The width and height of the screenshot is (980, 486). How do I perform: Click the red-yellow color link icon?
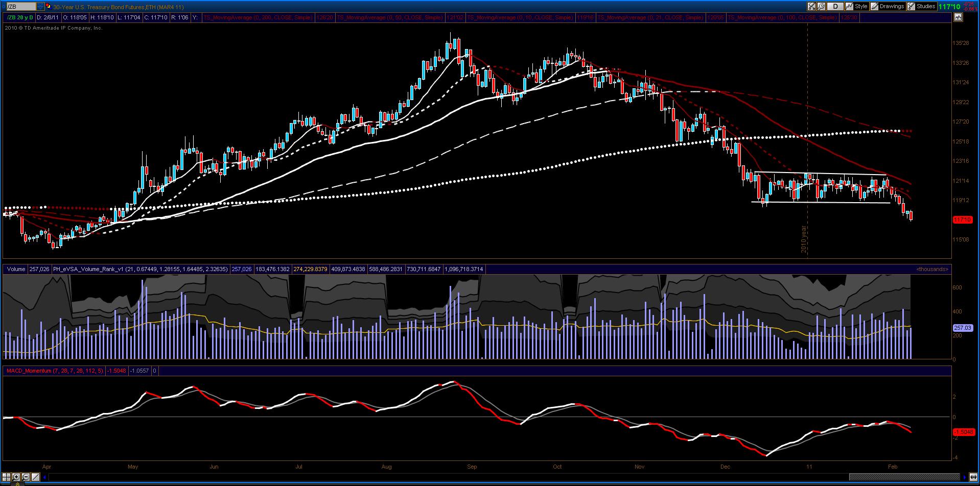(49, 7)
